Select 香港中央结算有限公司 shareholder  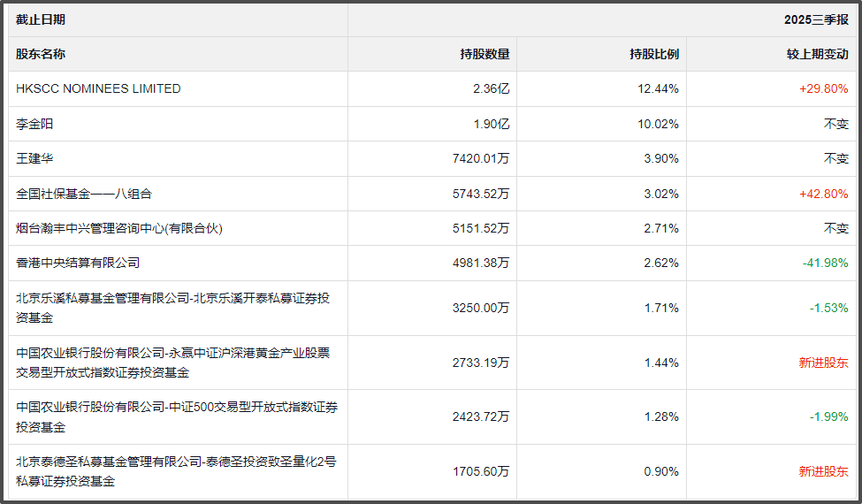78,263
